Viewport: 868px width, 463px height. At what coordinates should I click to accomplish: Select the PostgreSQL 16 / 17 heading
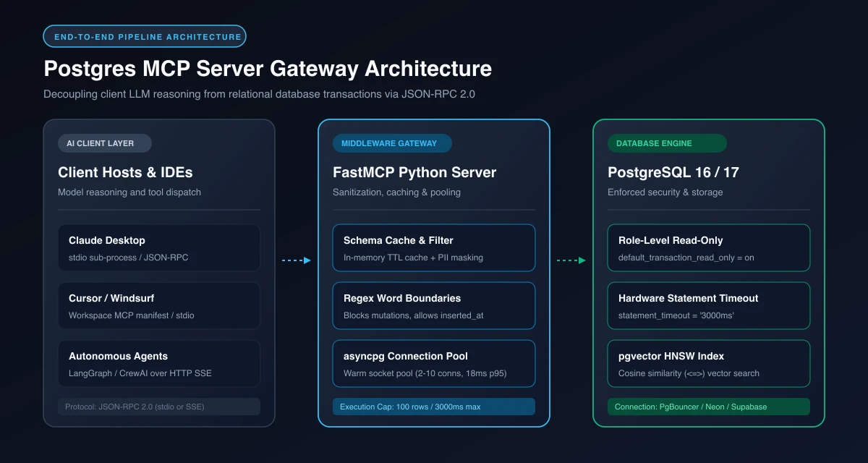tap(675, 173)
